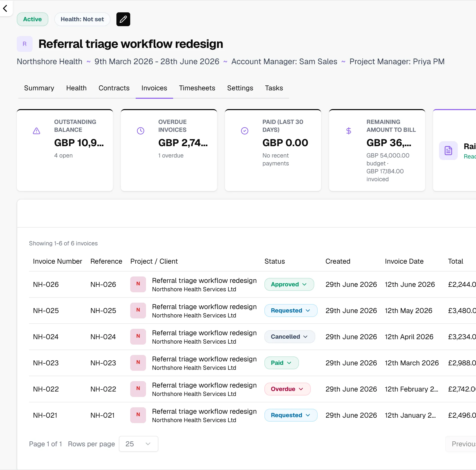The image size is (476, 470).
Task: Click the raise invoice document icon
Action: tap(448, 151)
